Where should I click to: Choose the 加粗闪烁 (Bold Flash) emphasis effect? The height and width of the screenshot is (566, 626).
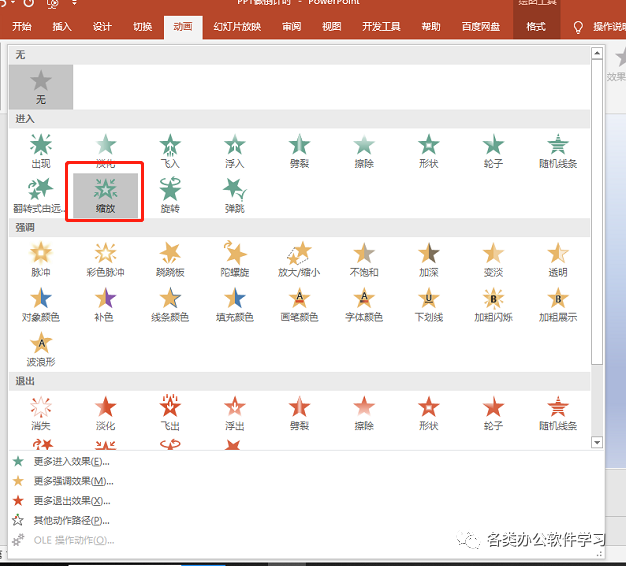click(493, 302)
